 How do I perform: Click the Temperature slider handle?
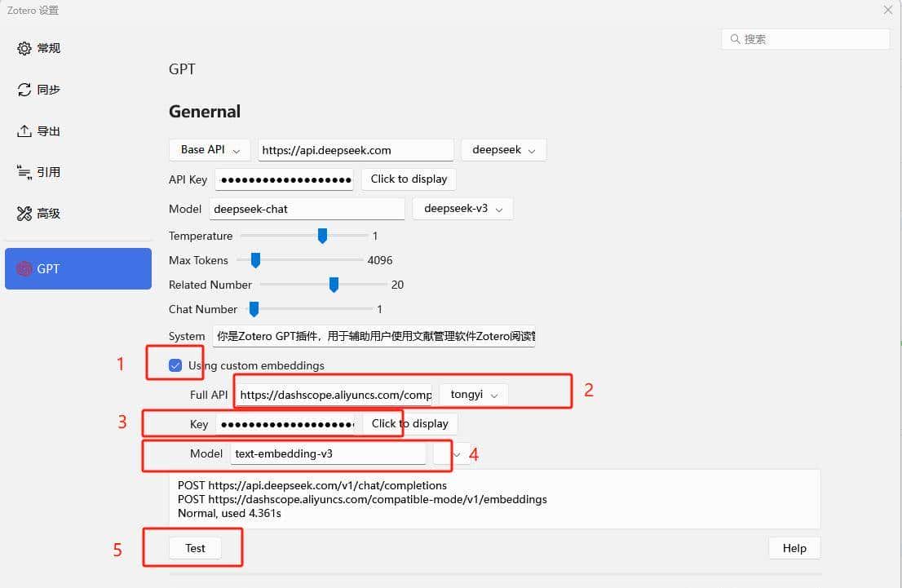click(322, 236)
